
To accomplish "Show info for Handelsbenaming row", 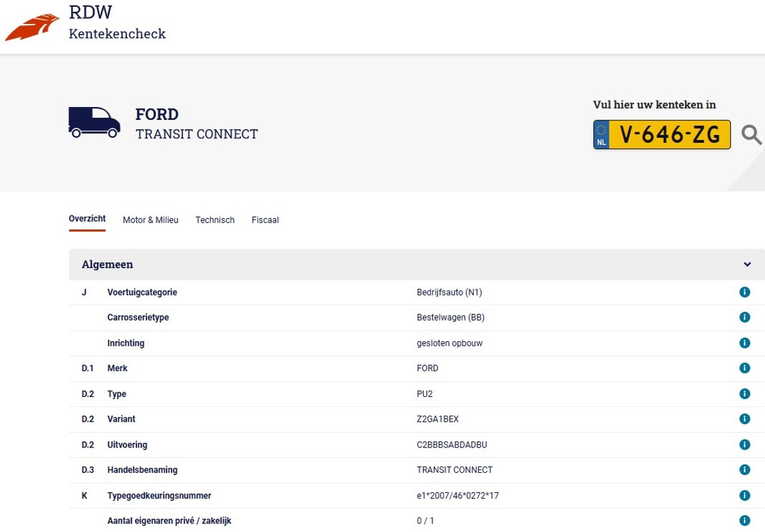I will pyautogui.click(x=744, y=469).
